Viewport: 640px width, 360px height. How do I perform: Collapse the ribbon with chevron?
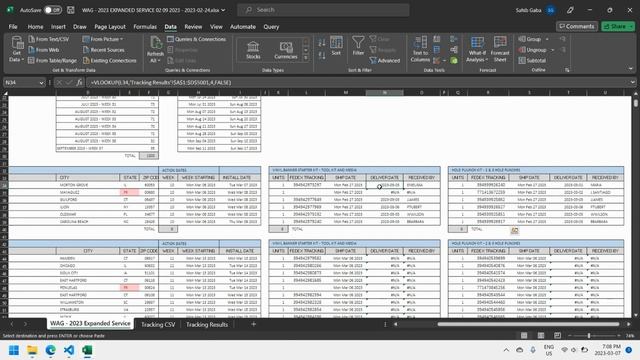click(x=631, y=69)
